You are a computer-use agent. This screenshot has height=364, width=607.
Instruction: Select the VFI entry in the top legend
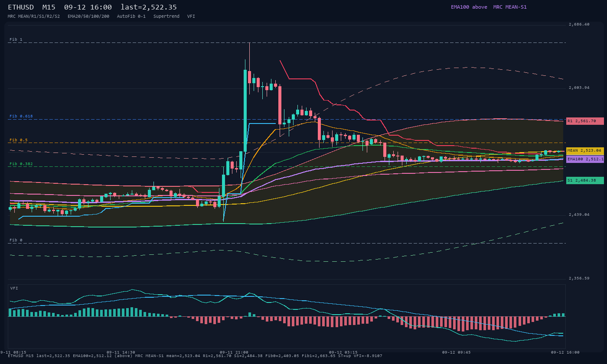click(191, 16)
